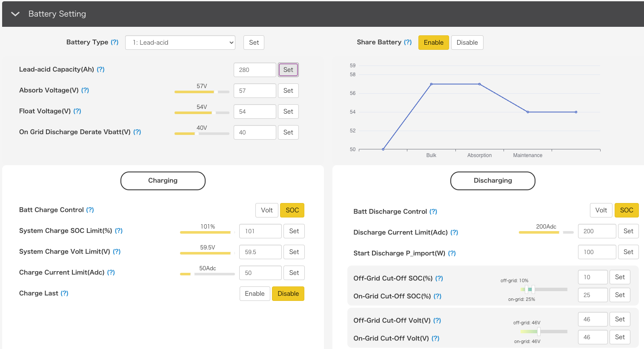The width and height of the screenshot is (644, 349).
Task: Open help for Off-Grid Cut-Off SOC(%)
Action: [439, 278]
